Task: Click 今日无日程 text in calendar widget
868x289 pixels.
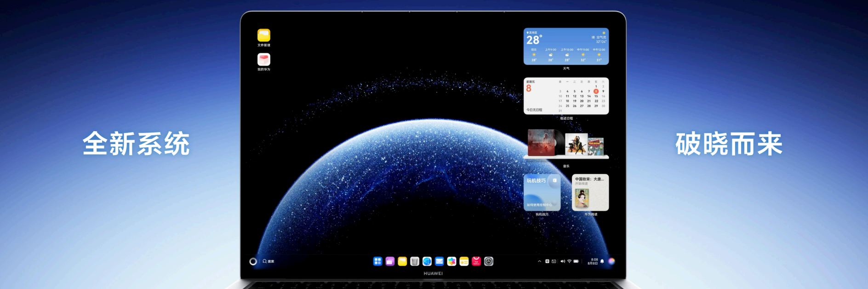Action: pyautogui.click(x=534, y=110)
